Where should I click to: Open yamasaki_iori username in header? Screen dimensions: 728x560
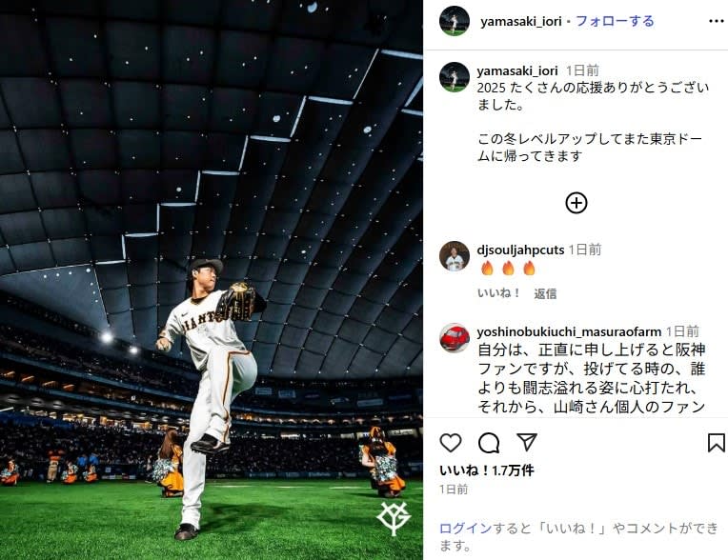click(x=521, y=21)
